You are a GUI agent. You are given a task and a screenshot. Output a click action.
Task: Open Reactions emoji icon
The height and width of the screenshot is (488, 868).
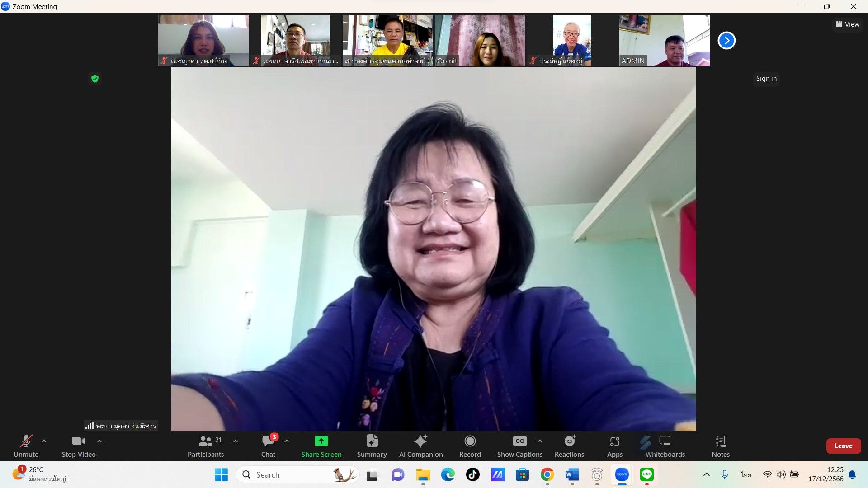tap(569, 441)
